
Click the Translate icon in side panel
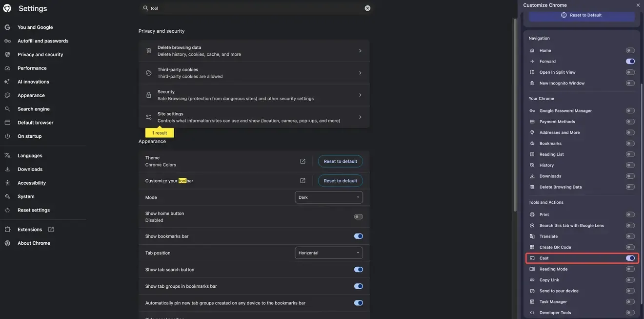tap(532, 236)
